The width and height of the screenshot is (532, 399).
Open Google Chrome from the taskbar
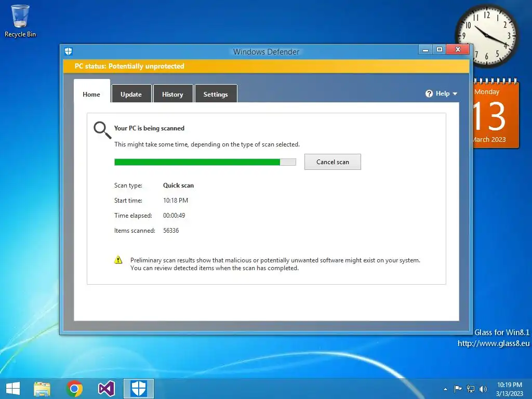pos(74,389)
